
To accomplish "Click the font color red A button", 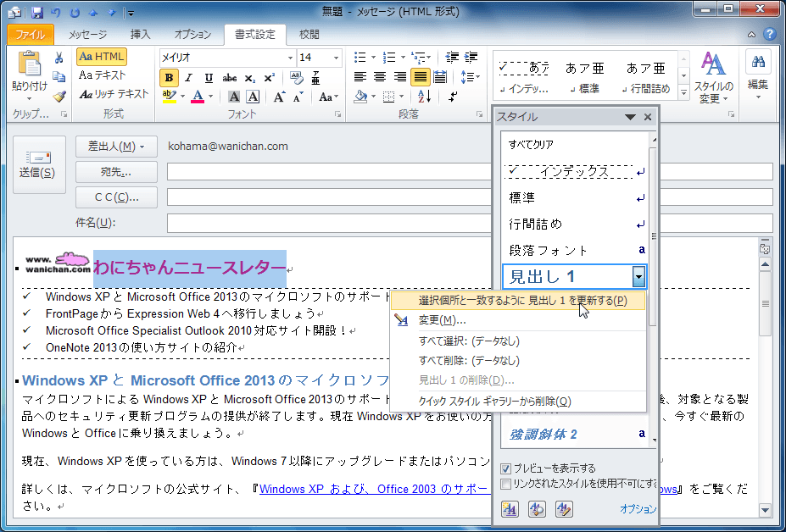I will (198, 97).
